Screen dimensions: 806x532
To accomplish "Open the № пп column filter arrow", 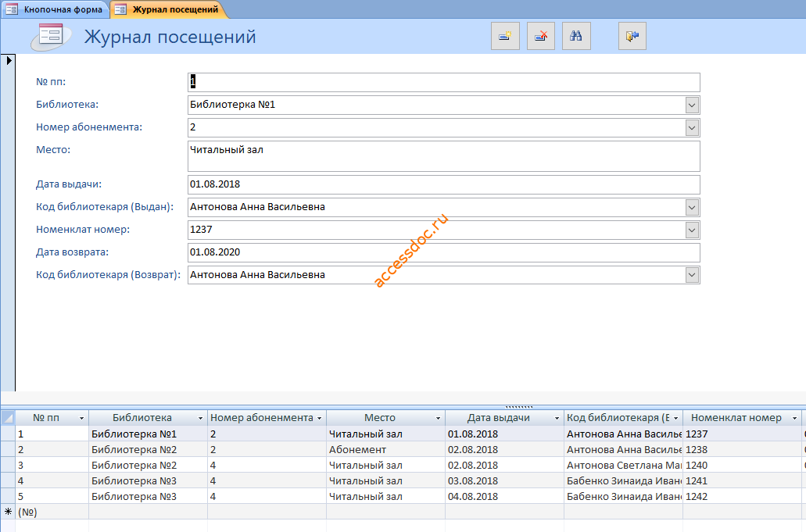I will click(x=81, y=419).
